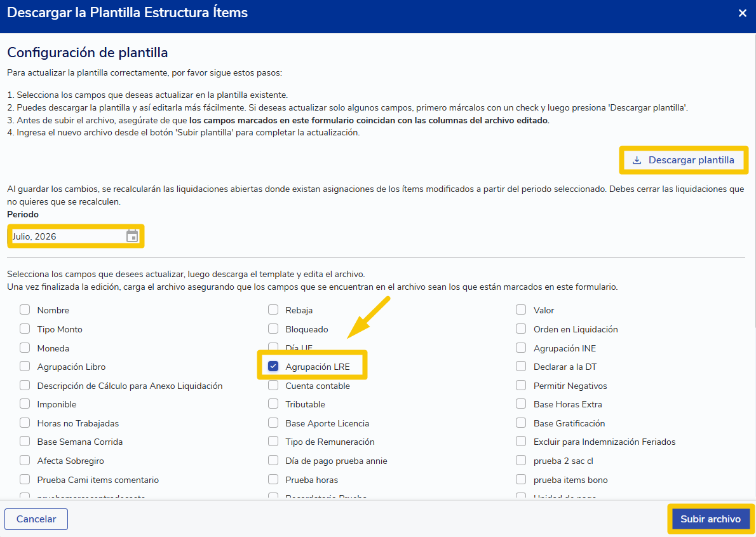Viewport: 756px width, 537px height.
Task: Tick the Afecta Sobregiro checkbox
Action: click(25, 460)
